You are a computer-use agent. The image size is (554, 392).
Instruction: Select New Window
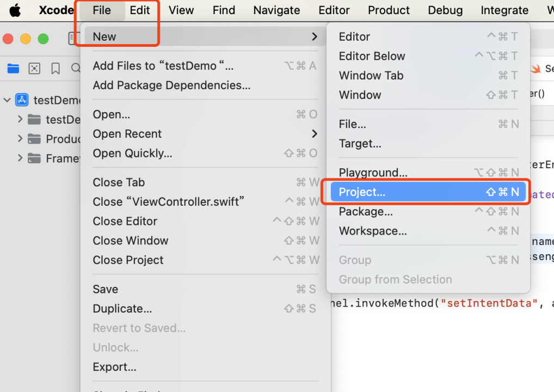[x=428, y=95]
